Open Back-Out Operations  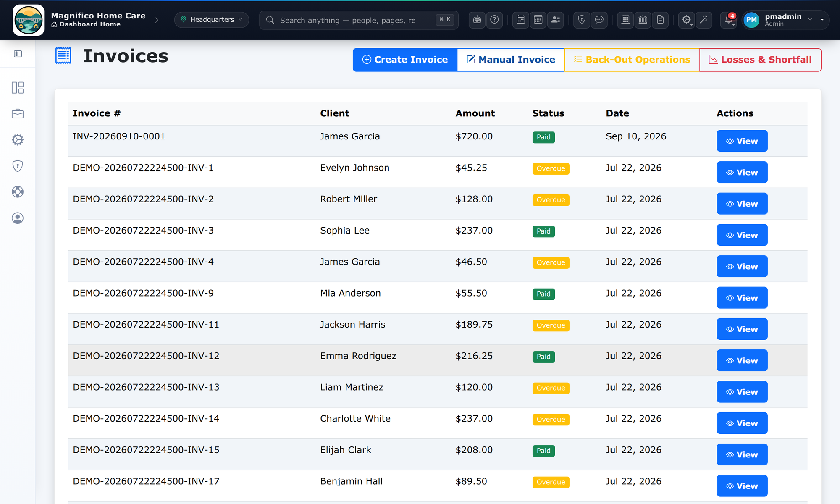pyautogui.click(x=632, y=60)
